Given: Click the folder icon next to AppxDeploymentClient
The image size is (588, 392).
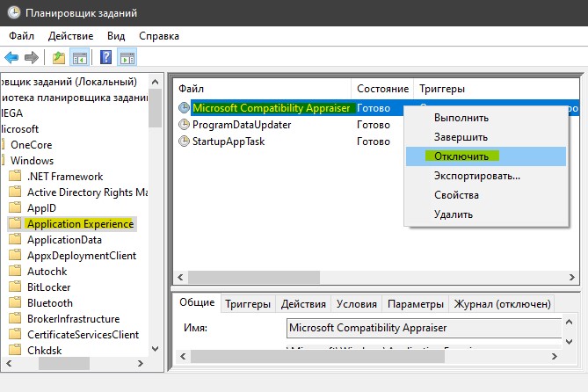Looking at the screenshot, I should click(15, 255).
